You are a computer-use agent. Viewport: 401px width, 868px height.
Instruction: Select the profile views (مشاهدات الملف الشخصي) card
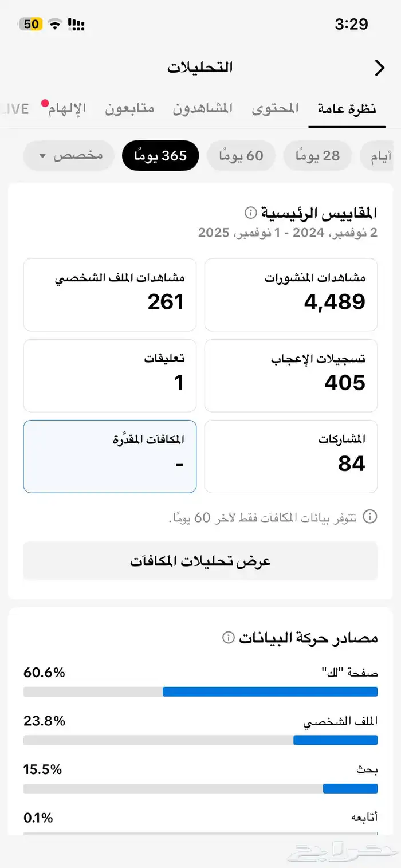(x=109, y=294)
